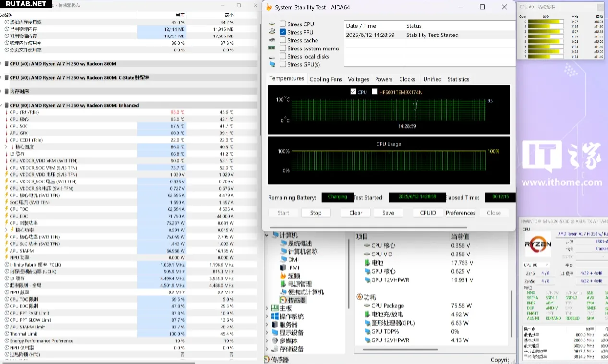The image size is (608, 364).
Task: Open the CPUID panel button
Action: 428,213
